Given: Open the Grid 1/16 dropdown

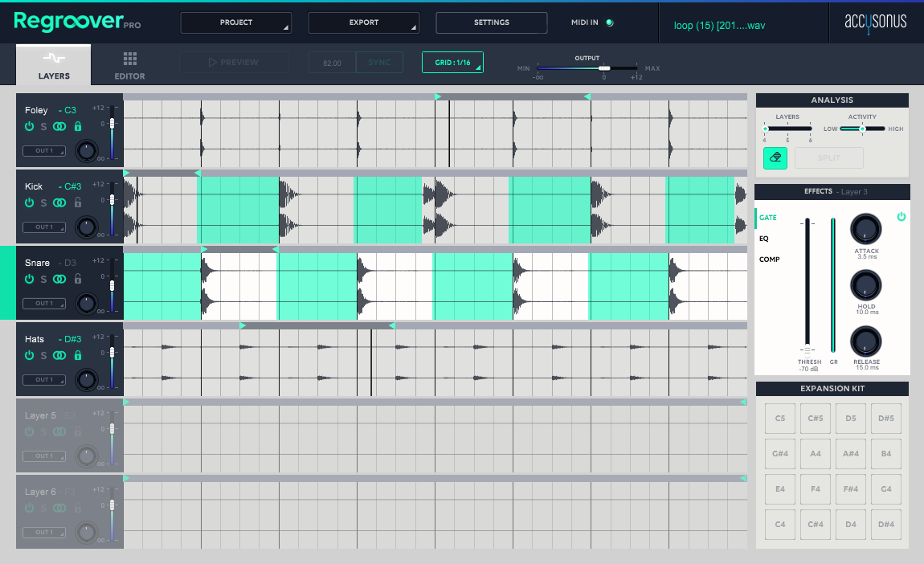Looking at the screenshot, I should click(452, 63).
